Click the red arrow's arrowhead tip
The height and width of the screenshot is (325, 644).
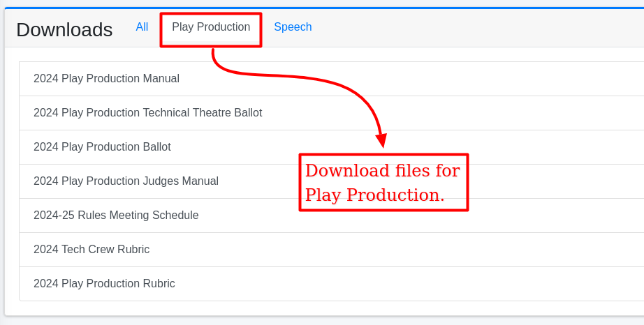coord(381,144)
